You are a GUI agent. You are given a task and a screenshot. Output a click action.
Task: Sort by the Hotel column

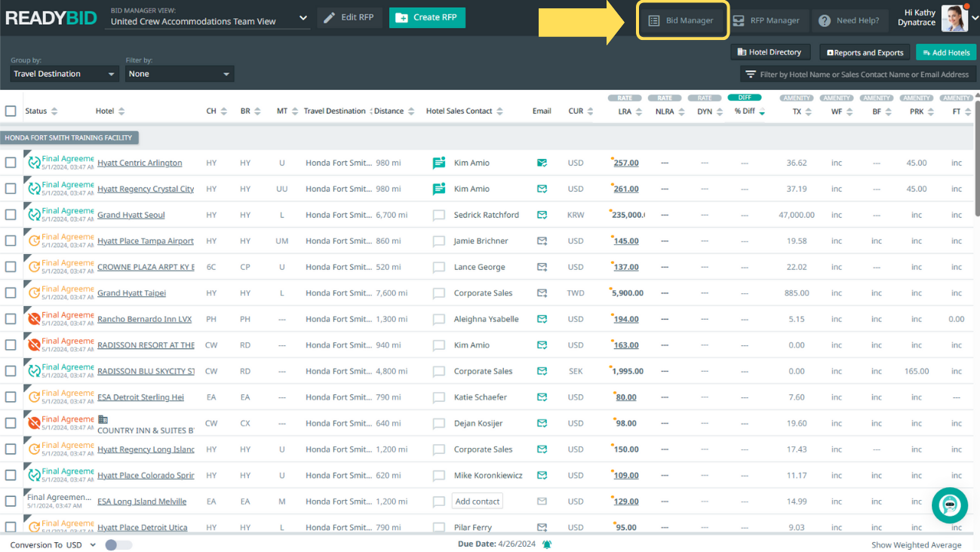point(121,112)
